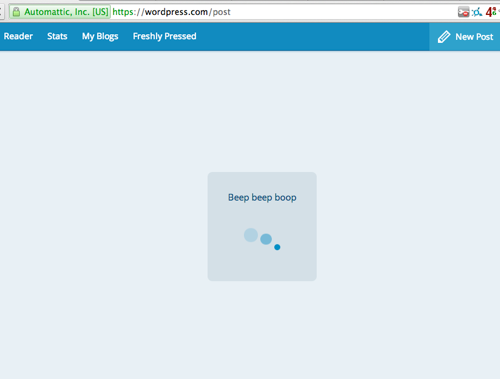Go to the Stats section
Viewport: 500px width, 379px height.
[x=57, y=36]
